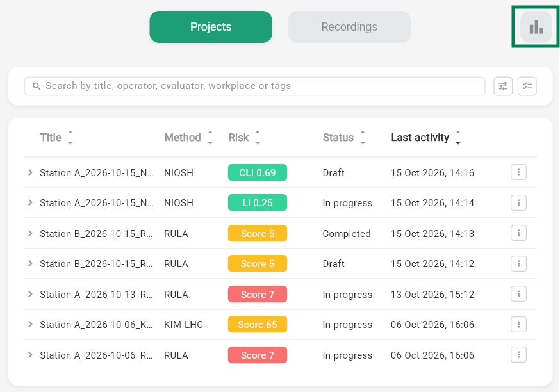Open three-dot menu for Completed RULA row
Screen dimensions: 560x392
coord(518,233)
